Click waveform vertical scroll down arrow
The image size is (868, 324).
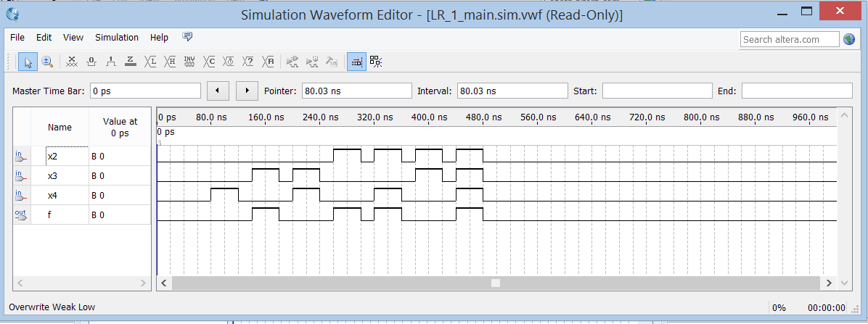[x=844, y=283]
